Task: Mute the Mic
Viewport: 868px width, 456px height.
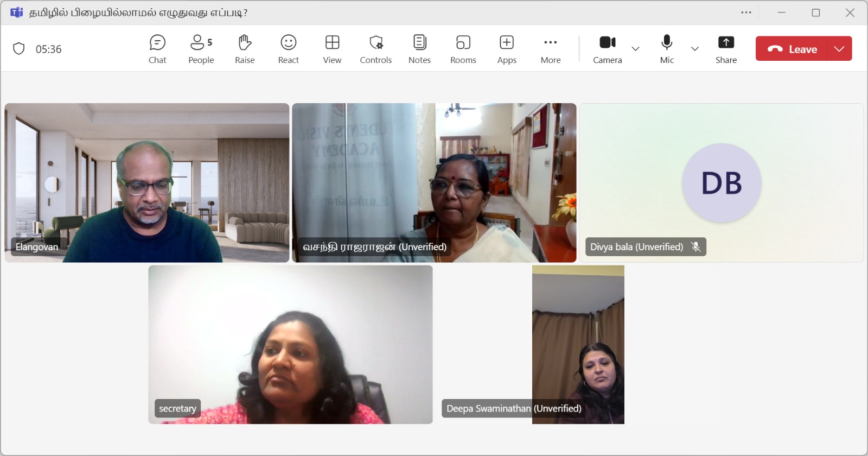Action: tap(667, 49)
